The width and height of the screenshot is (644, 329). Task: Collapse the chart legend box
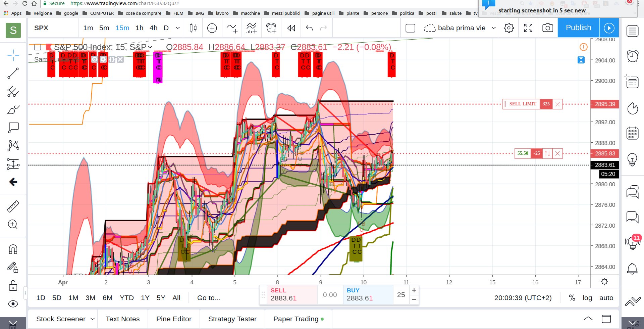pyautogui.click(x=38, y=47)
